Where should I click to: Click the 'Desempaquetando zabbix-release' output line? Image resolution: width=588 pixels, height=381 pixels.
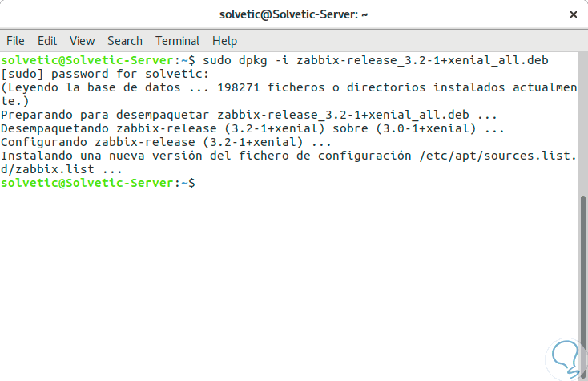click(252, 129)
